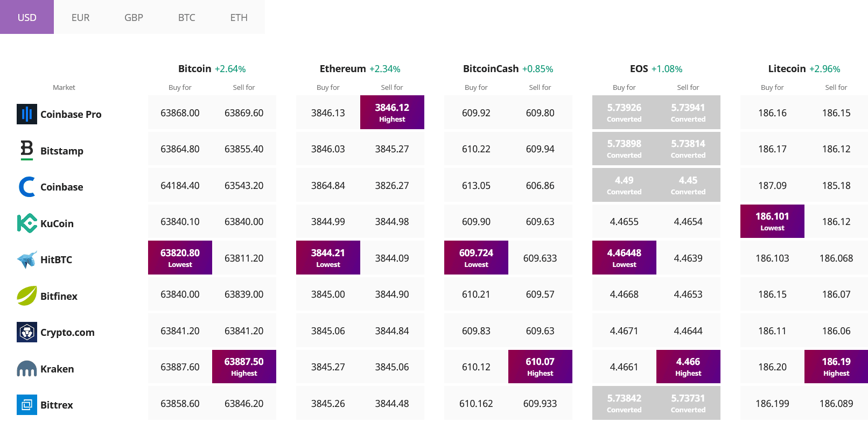
Task: Open the Kraken market link
Action: pyautogui.click(x=57, y=369)
